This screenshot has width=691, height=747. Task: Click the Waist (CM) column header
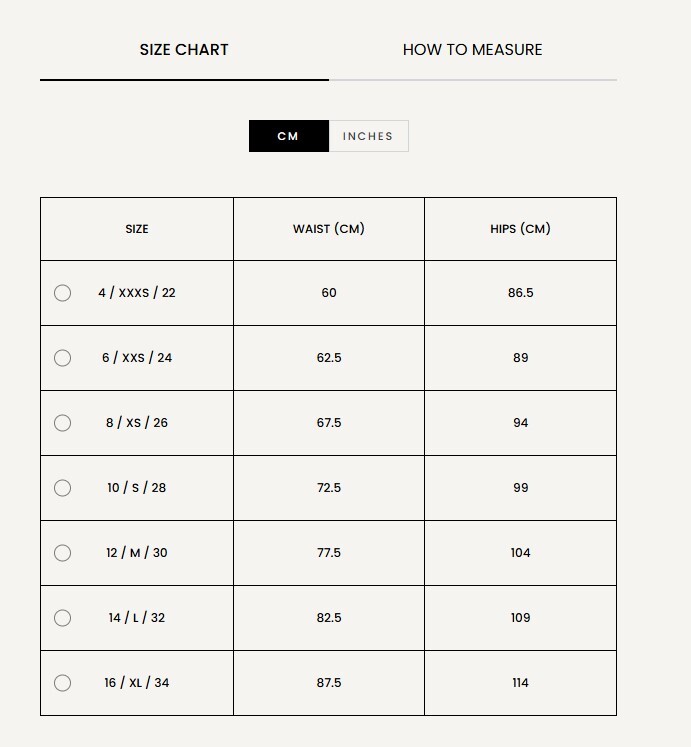click(x=329, y=229)
